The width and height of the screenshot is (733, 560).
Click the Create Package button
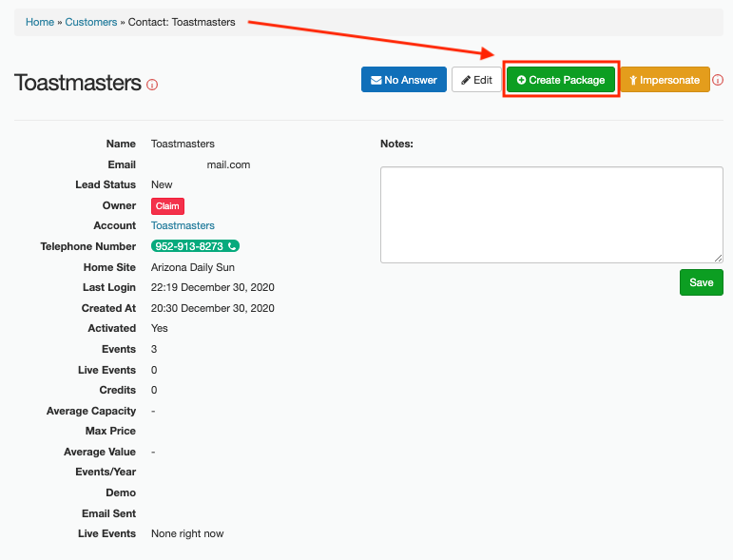561,80
